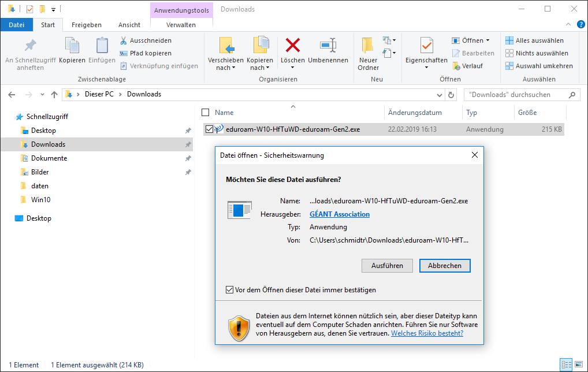Switch to large thumbnails view icon
The width and height of the screenshot is (588, 372).
click(578, 365)
